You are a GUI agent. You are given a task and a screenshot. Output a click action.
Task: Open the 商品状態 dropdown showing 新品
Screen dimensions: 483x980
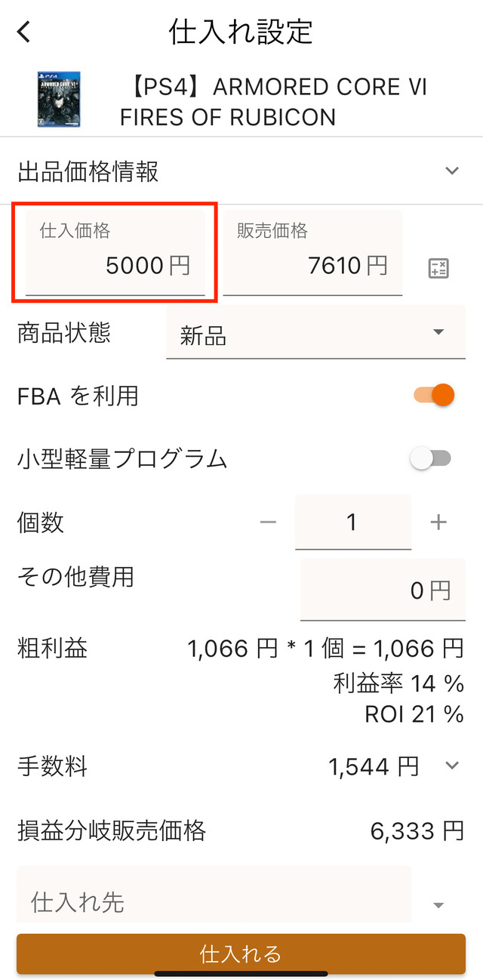[315, 333]
